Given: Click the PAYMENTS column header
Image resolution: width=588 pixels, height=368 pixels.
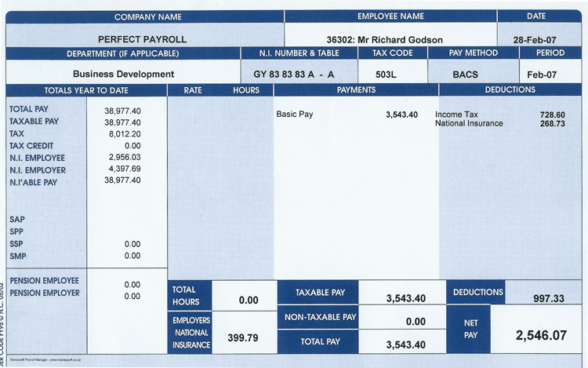Looking at the screenshot, I should [356, 90].
